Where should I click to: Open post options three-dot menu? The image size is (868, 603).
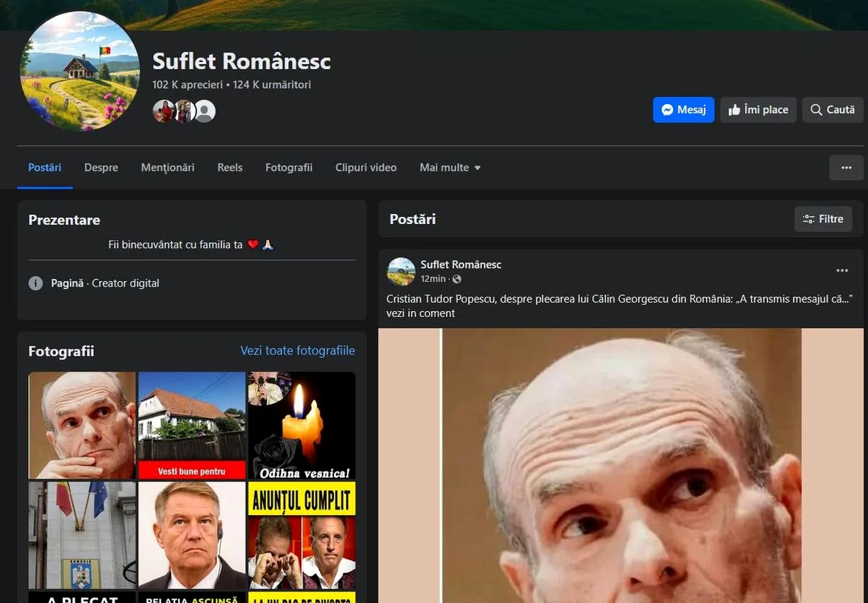tap(842, 271)
